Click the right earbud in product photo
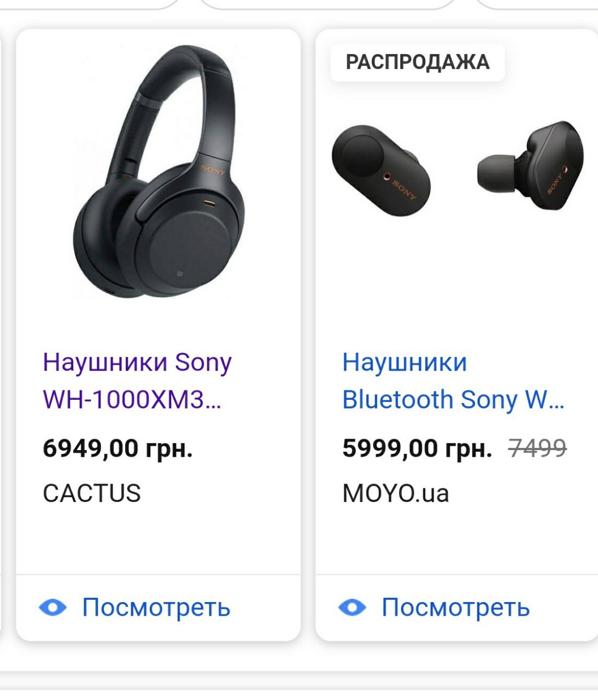Image resolution: width=598 pixels, height=700 pixels. click(531, 165)
